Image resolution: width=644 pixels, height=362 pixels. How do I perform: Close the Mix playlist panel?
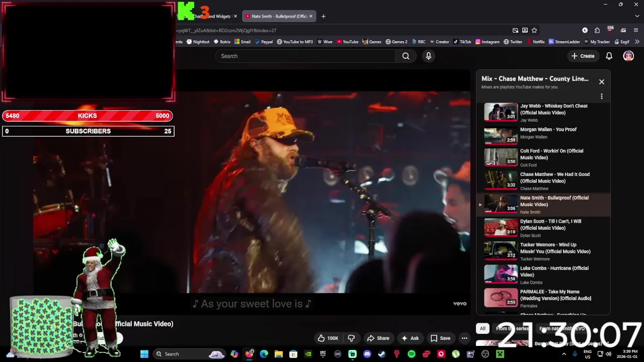click(x=601, y=82)
